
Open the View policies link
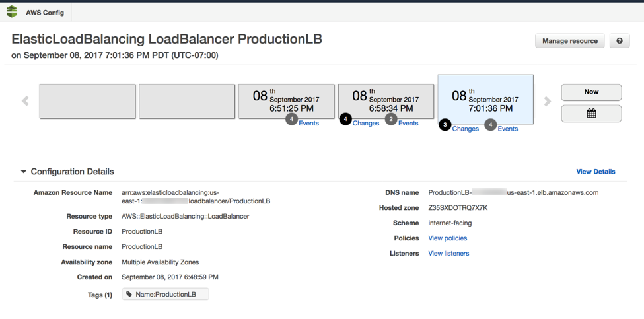(448, 238)
